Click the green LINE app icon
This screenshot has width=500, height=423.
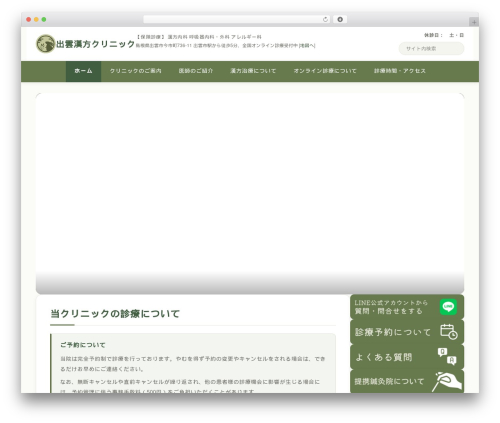[x=448, y=307]
